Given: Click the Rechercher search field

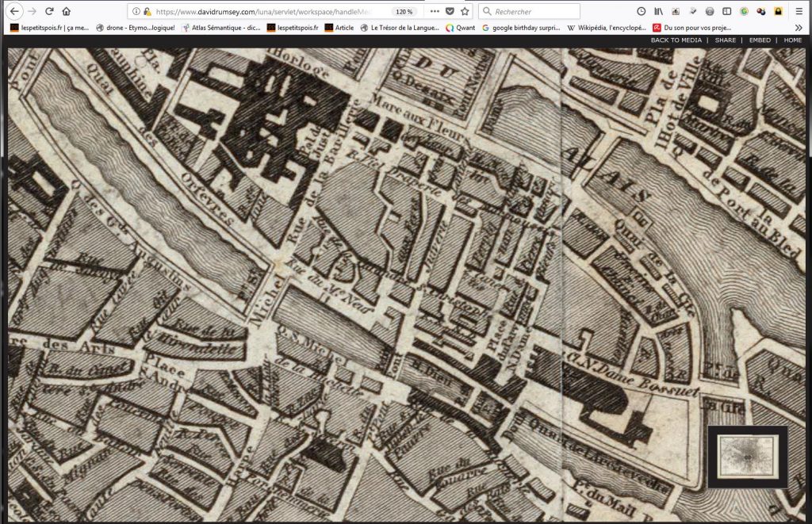Looking at the screenshot, I should click(x=533, y=12).
